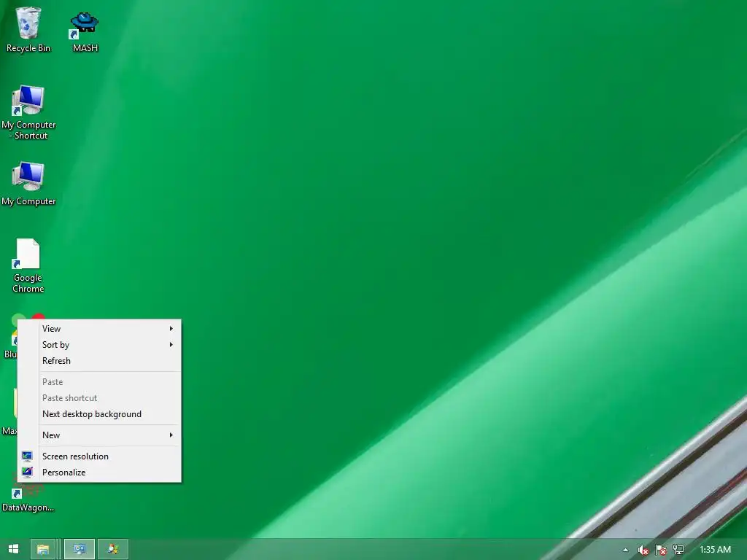Click the active monitor taskbar button
This screenshot has width=747, height=560.
coord(79,550)
